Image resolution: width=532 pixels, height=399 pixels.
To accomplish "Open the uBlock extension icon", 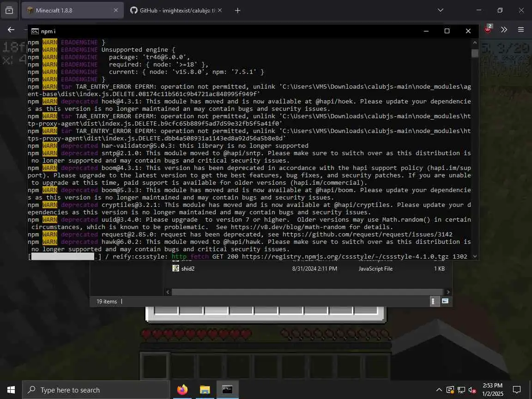I will (488, 30).
